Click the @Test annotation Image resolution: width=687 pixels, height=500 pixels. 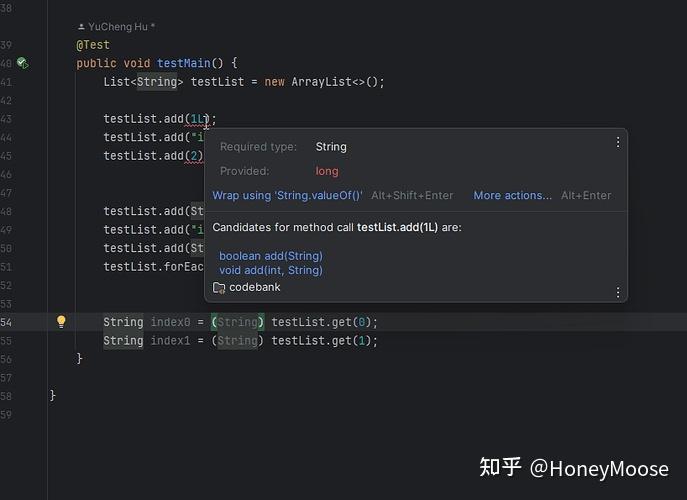click(x=93, y=45)
